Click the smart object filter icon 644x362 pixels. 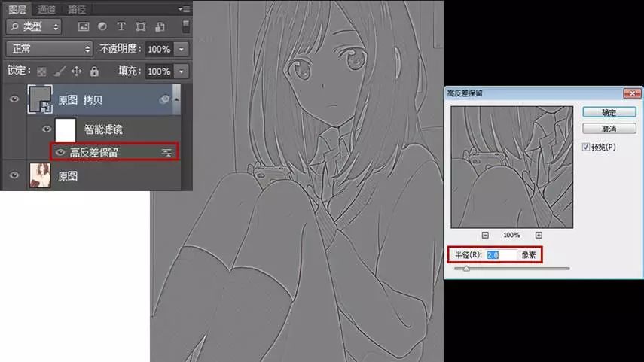(x=159, y=27)
